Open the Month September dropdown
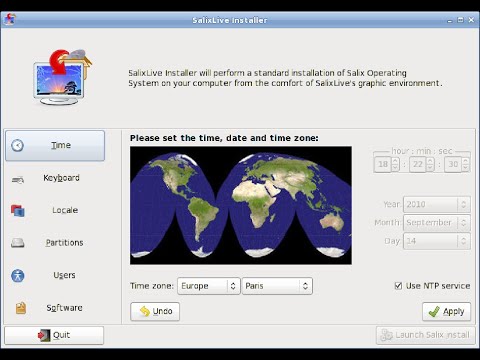Viewport: 480px width, 360px height. coord(437,223)
